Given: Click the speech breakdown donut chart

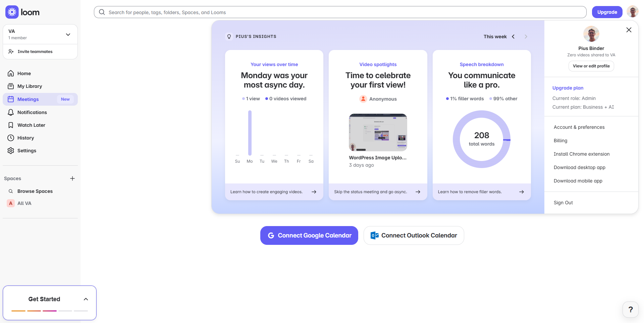Looking at the screenshot, I should pos(482,139).
